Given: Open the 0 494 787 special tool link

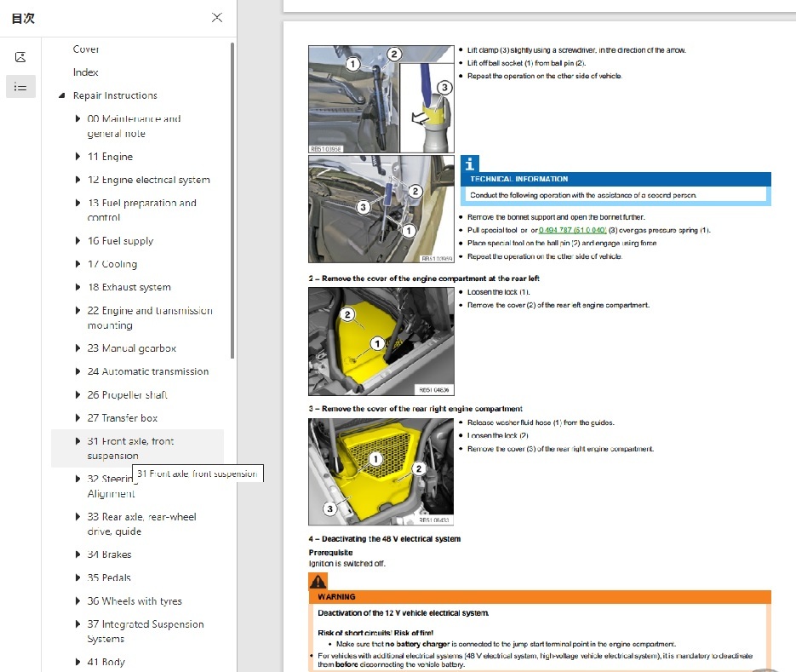Looking at the screenshot, I should coord(572,230).
